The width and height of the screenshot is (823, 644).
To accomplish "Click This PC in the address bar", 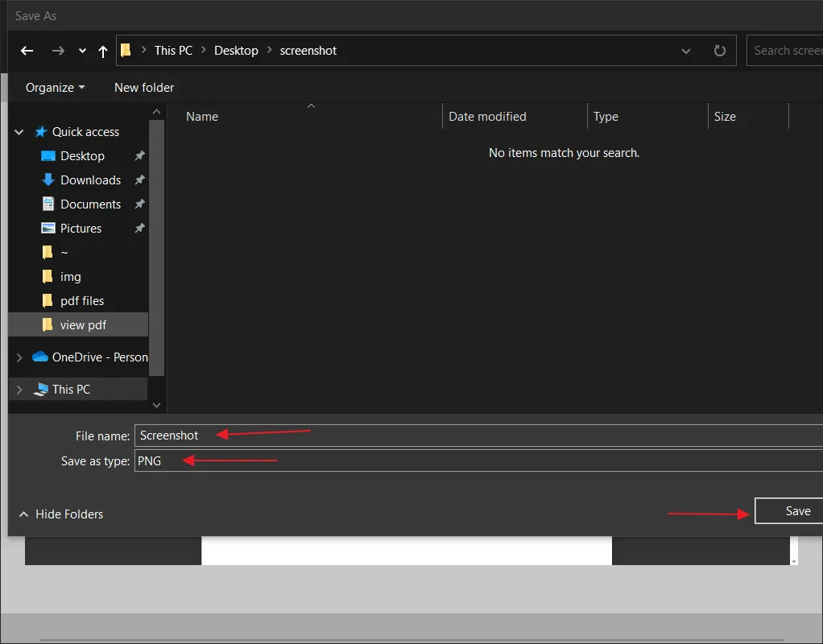I will click(x=172, y=50).
